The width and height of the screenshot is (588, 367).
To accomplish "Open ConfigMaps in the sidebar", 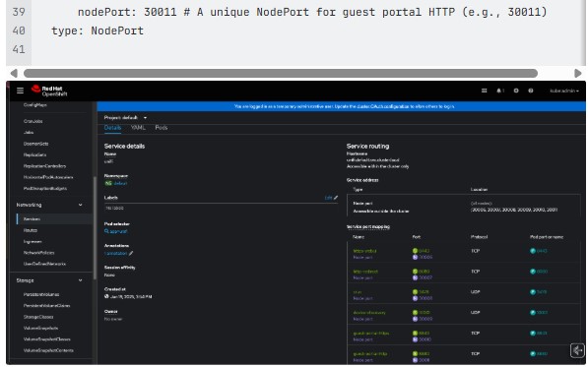I will click(35, 105).
